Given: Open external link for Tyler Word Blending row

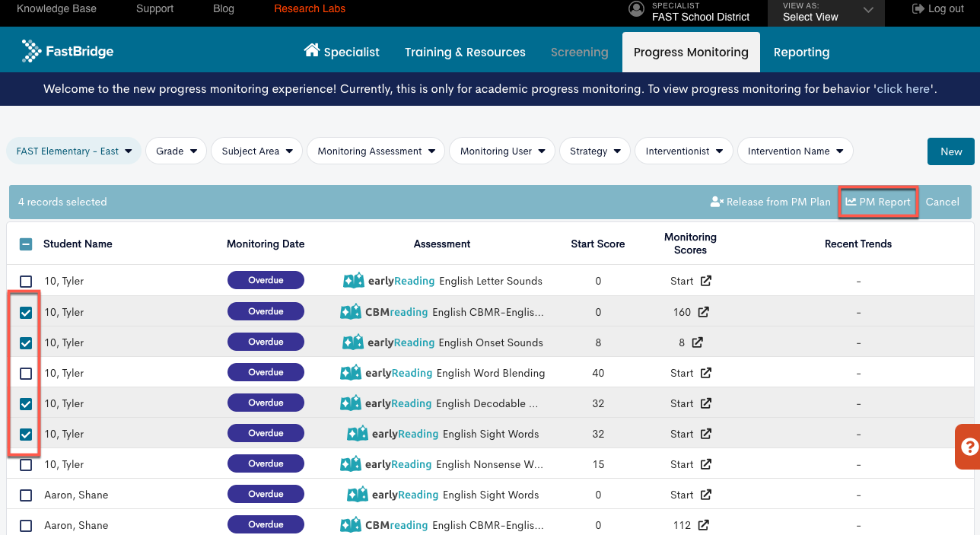Looking at the screenshot, I should tap(706, 373).
